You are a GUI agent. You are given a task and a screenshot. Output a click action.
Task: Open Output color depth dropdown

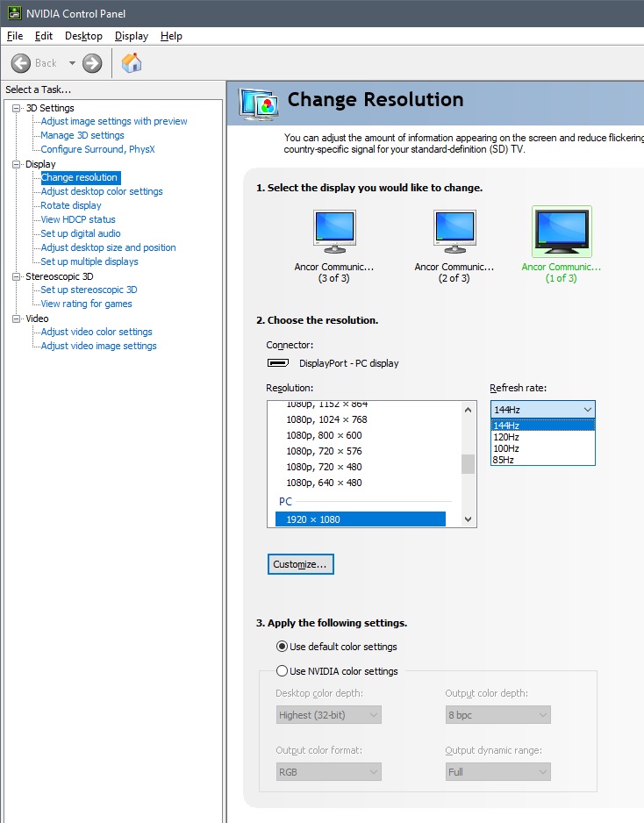point(498,715)
